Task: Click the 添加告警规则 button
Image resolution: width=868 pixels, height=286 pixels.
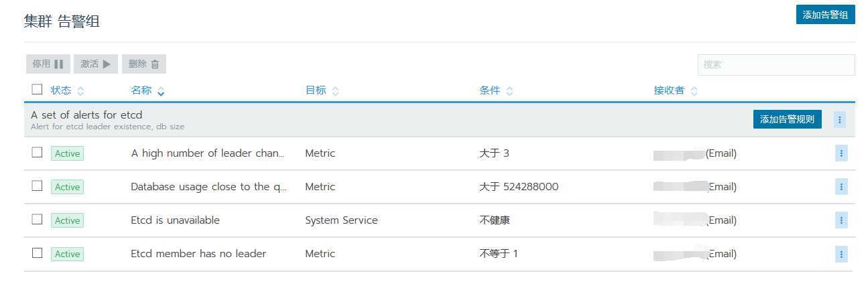Action: pos(787,120)
